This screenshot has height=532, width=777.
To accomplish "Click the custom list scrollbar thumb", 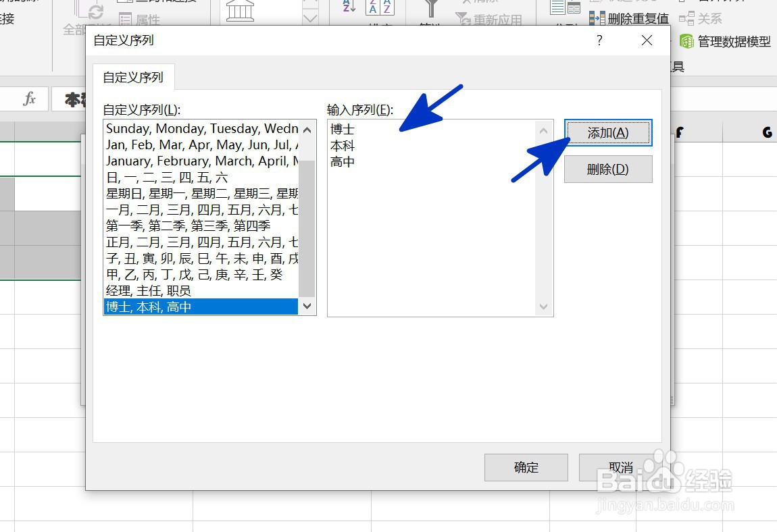I will pos(307,228).
